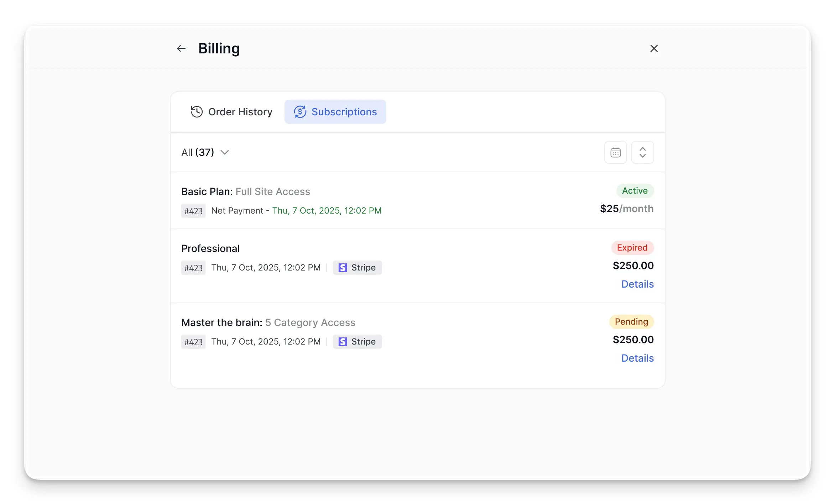Click the Stripe badge in Master the brain row
The width and height of the screenshot is (835, 504).
pyautogui.click(x=357, y=342)
